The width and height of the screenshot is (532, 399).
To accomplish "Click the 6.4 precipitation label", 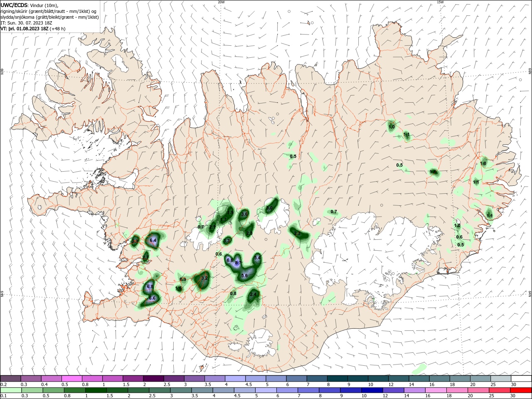I will (153, 240).
